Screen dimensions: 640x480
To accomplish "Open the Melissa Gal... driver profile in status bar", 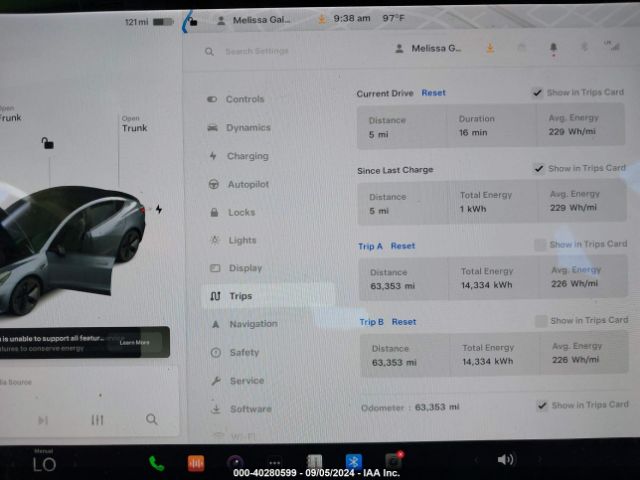I will [253, 20].
